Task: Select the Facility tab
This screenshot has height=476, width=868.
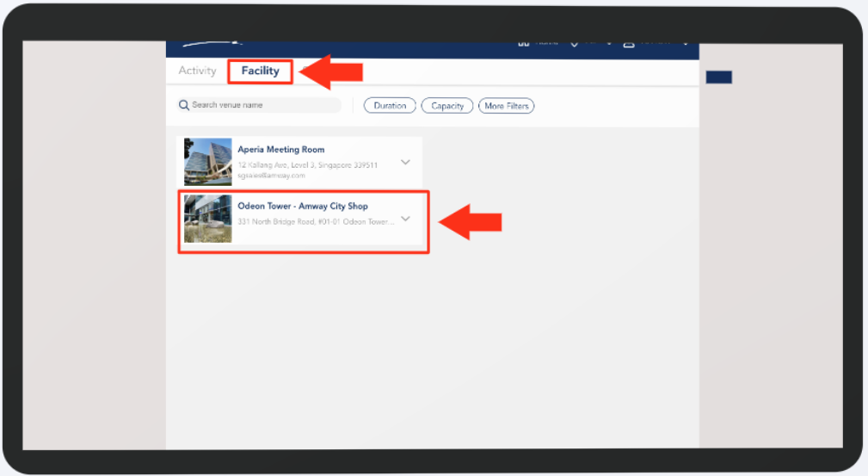Action: (x=260, y=71)
